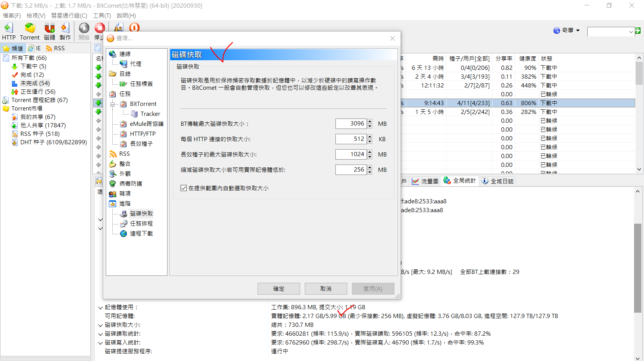Click the 取消 button

pyautogui.click(x=326, y=289)
